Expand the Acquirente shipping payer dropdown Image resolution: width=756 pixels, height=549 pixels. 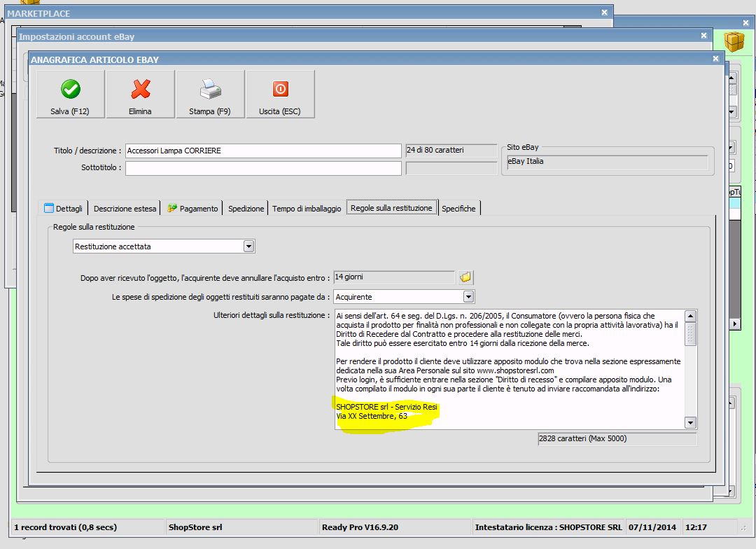pos(468,297)
